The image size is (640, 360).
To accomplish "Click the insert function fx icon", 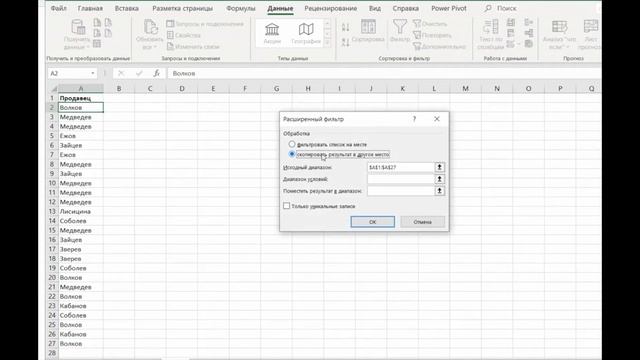I will [156, 73].
